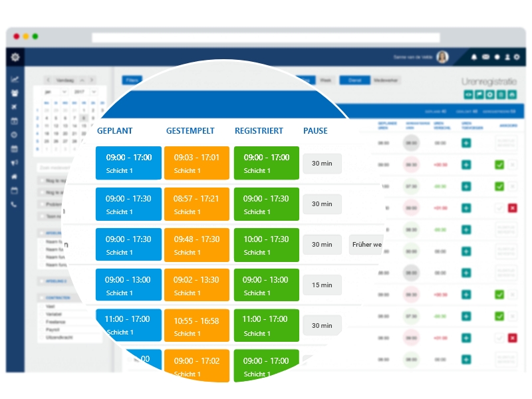532x399 pixels.
Task: Click last green button under Urenregistratie title
Action: 512,94
